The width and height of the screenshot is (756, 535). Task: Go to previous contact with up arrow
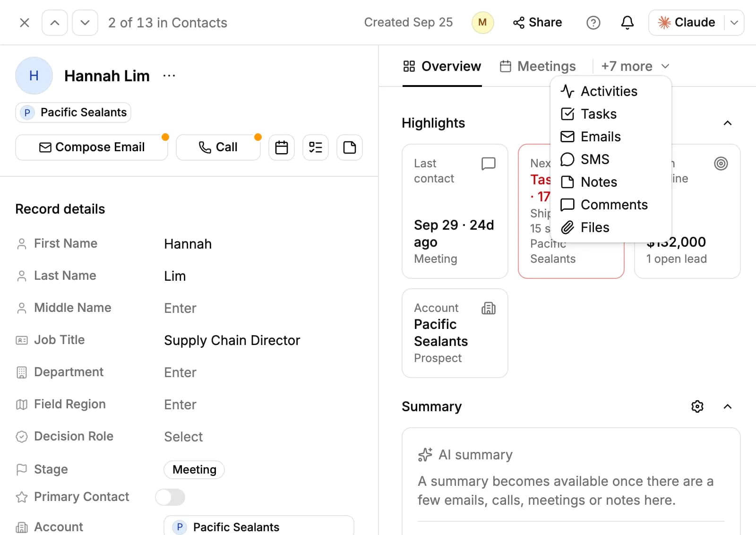coord(55,23)
